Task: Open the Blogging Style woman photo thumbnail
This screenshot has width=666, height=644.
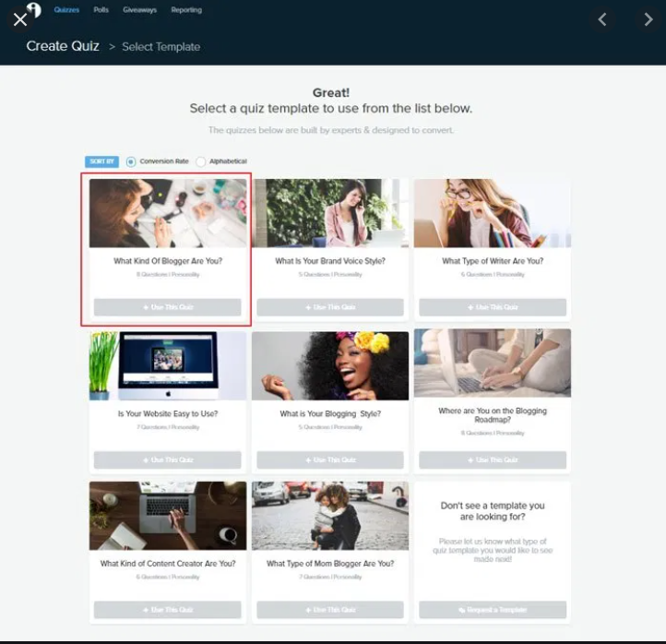Action: pyautogui.click(x=330, y=365)
